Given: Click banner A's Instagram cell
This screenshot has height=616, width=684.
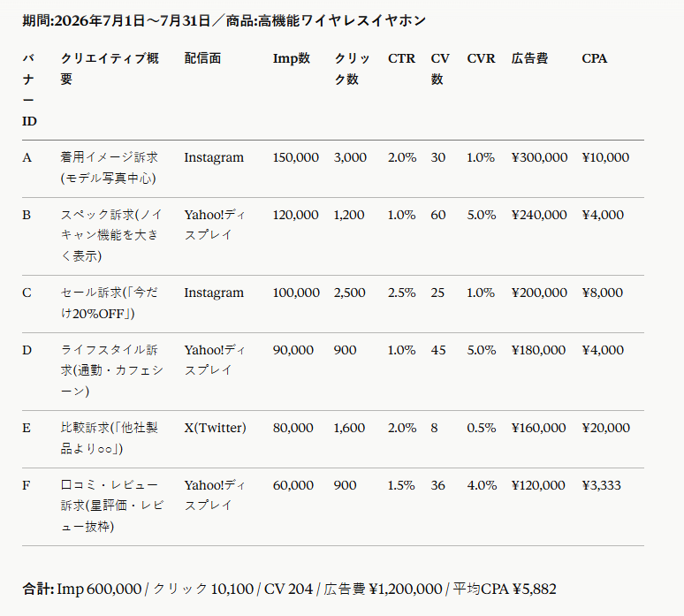Looking at the screenshot, I should point(214,157).
